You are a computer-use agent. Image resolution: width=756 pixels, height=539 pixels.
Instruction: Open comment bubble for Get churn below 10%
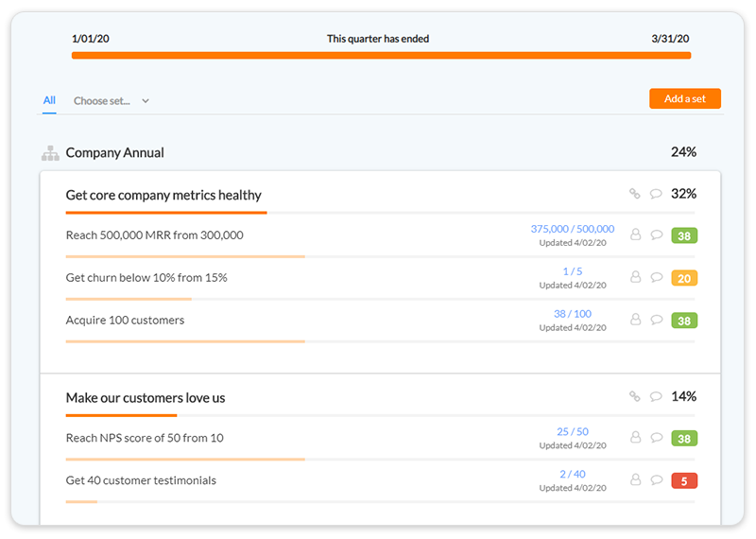[x=656, y=278]
